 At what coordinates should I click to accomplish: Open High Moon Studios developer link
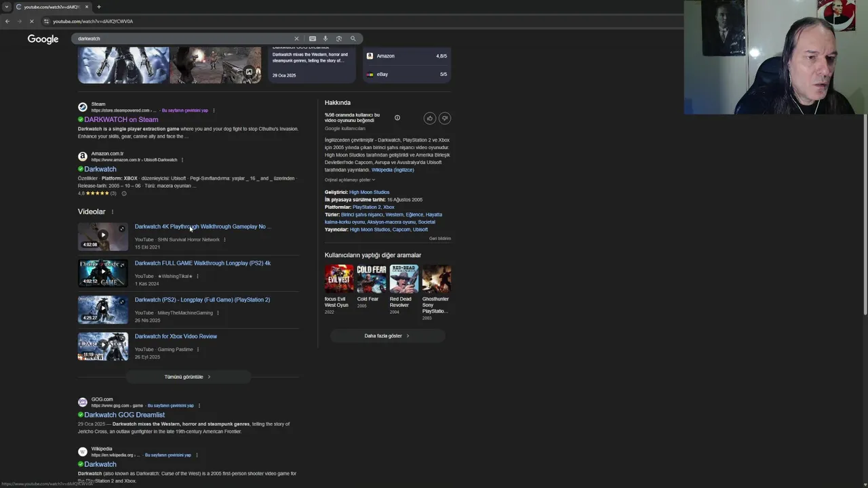tap(370, 192)
